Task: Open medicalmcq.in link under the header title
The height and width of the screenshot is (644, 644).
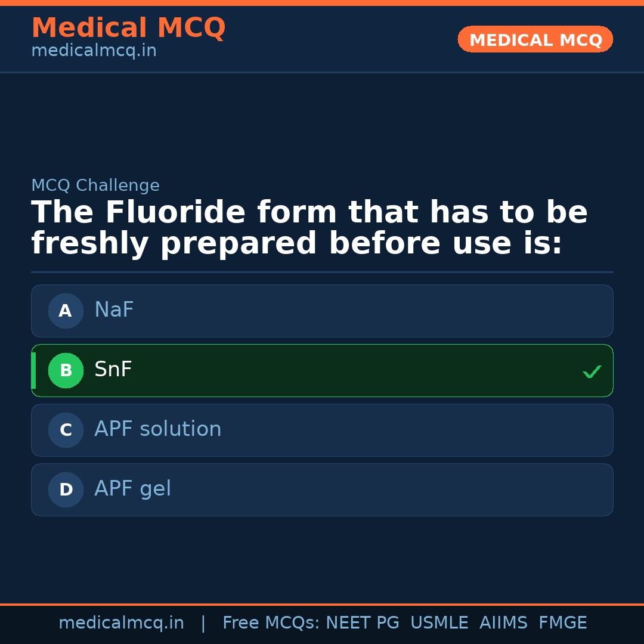Action: pos(94,51)
